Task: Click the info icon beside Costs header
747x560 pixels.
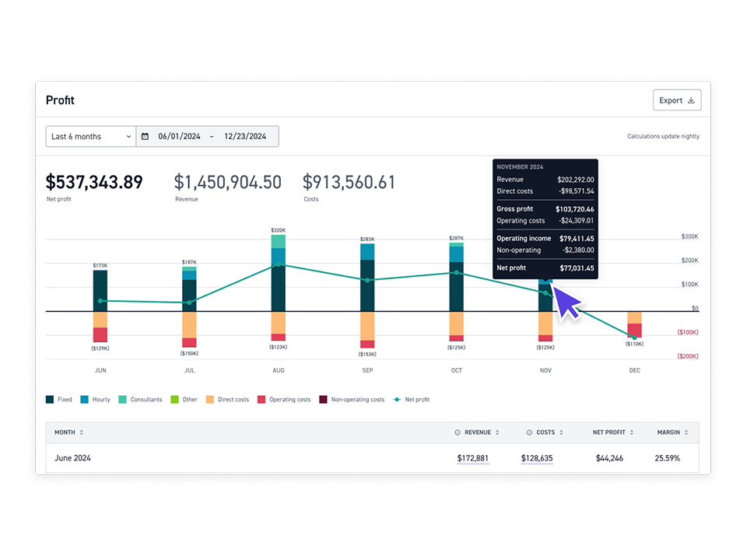Action: (x=529, y=432)
